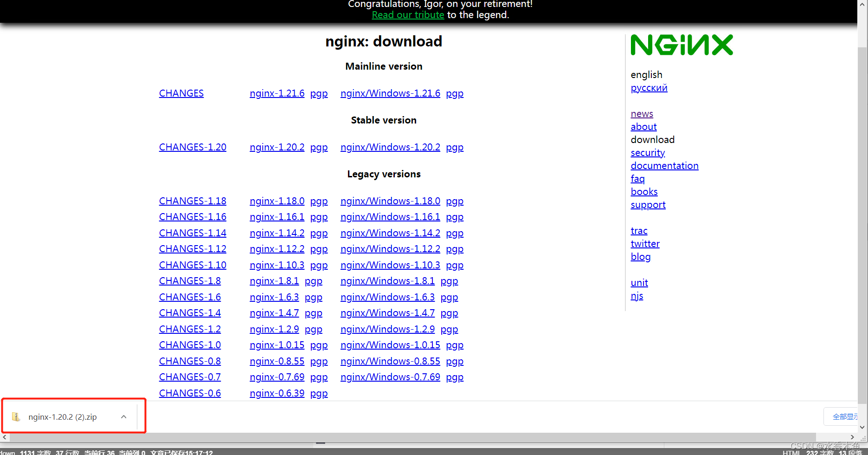Download nginx-1.6.3
The width and height of the screenshot is (868, 455).
pos(274,297)
